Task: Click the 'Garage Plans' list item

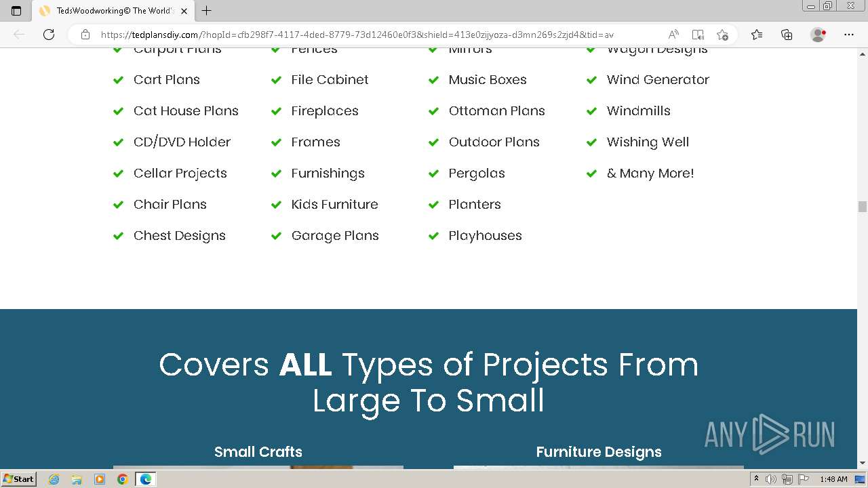Action: tap(334, 235)
